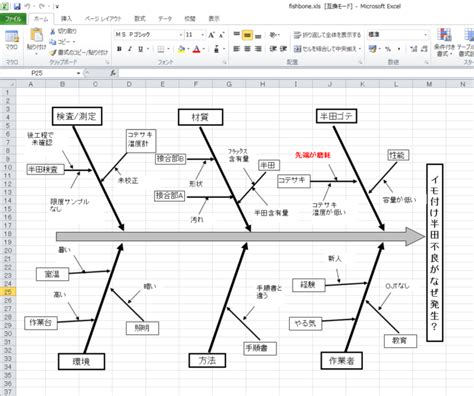This screenshot has width=474, height=396.
Task: Click the increase indent icon
Action: 283,49
